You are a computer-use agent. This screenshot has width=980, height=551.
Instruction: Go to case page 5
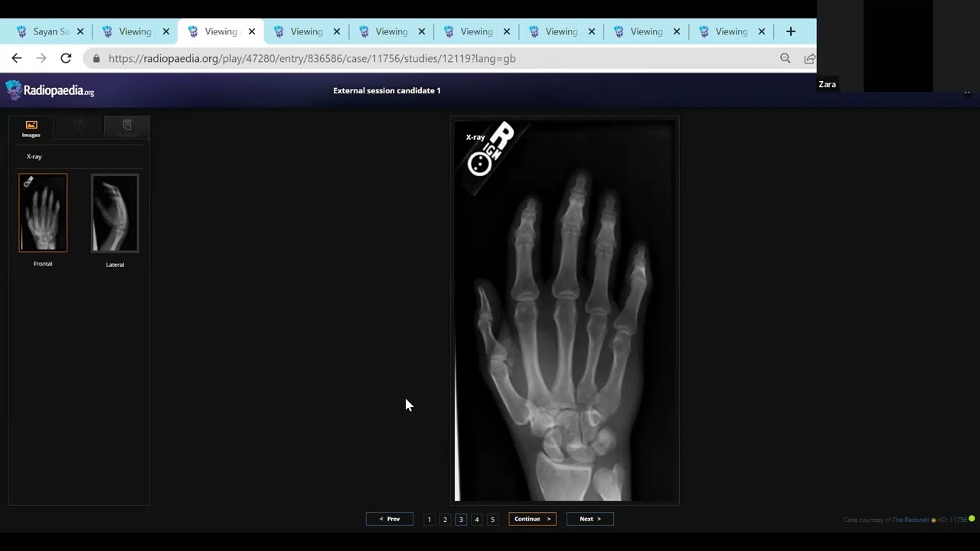[x=492, y=520]
